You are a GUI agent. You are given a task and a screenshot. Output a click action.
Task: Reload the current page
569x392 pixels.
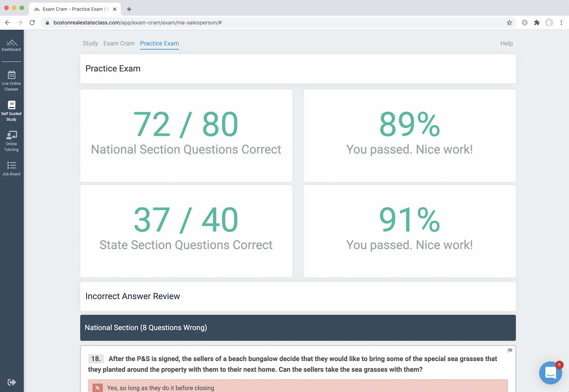click(32, 23)
